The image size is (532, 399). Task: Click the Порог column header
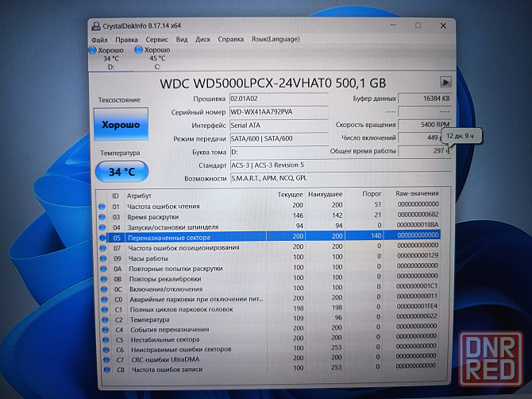(372, 194)
